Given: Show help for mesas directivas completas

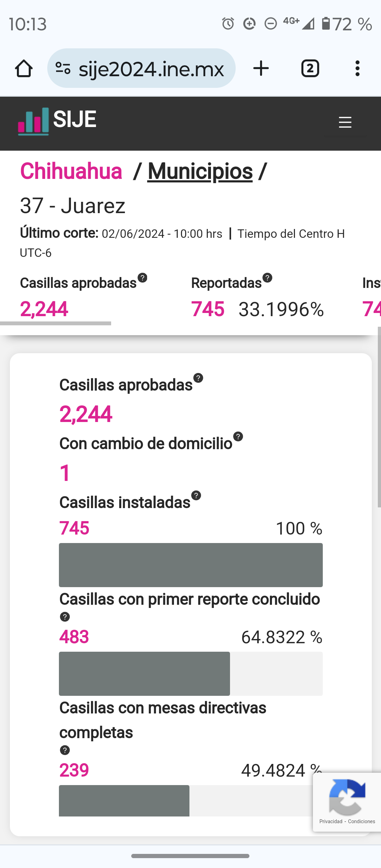Looking at the screenshot, I should [x=65, y=750].
